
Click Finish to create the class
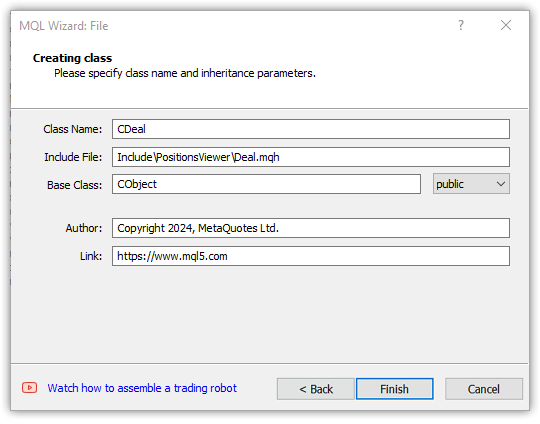pyautogui.click(x=395, y=389)
